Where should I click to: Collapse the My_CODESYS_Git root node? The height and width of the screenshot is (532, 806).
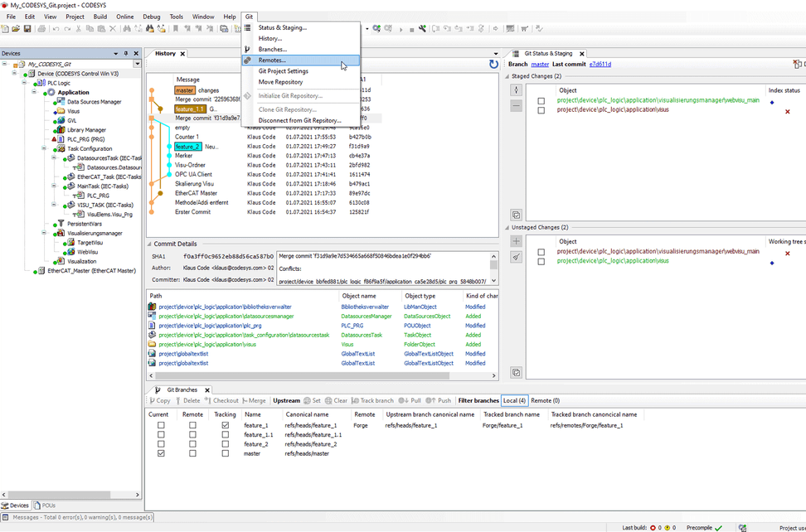pos(5,64)
